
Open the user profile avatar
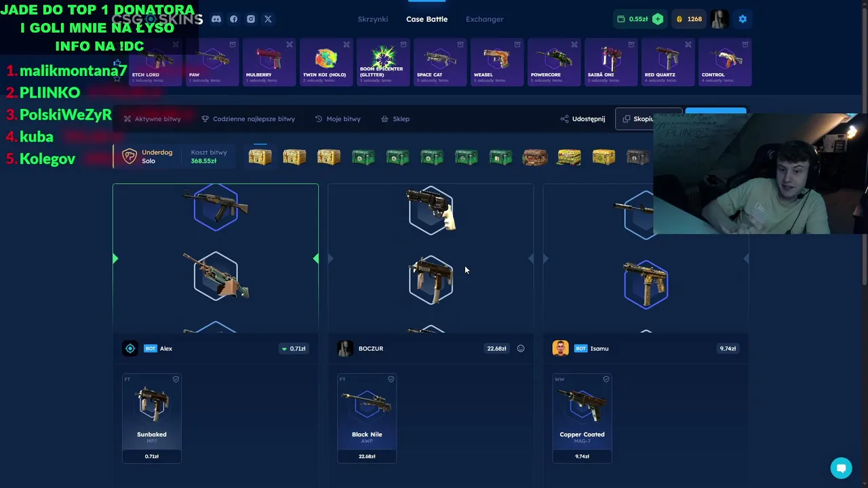point(720,19)
